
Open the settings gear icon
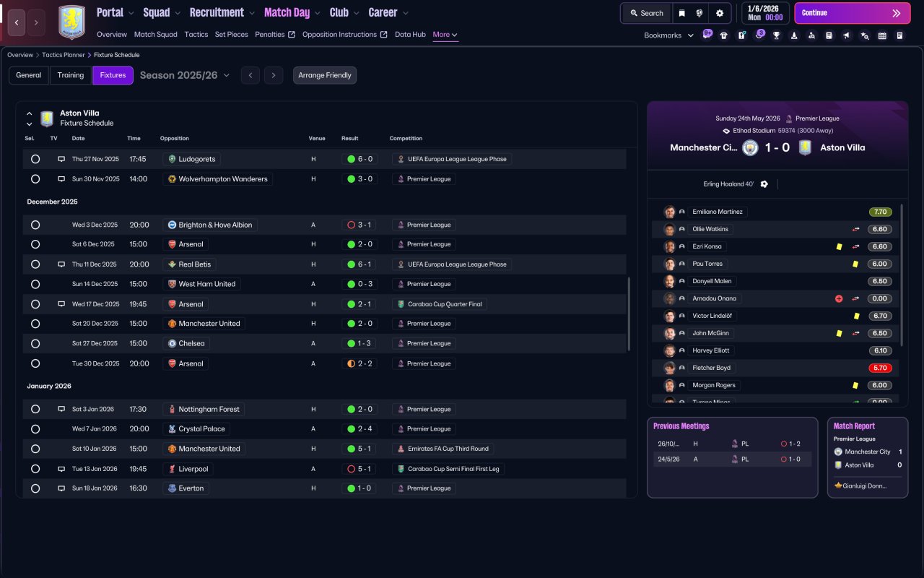720,13
